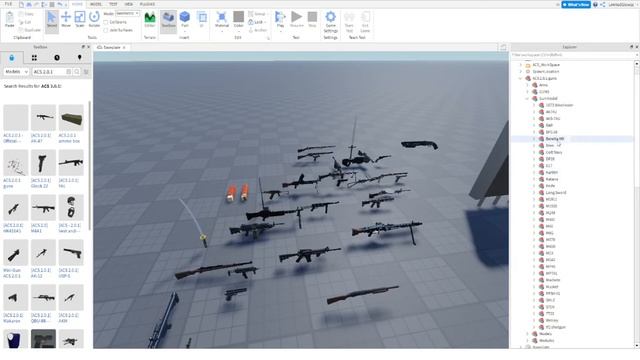The image size is (640, 360).
Task: Select the Knife item in Explorer
Action: tap(550, 186)
